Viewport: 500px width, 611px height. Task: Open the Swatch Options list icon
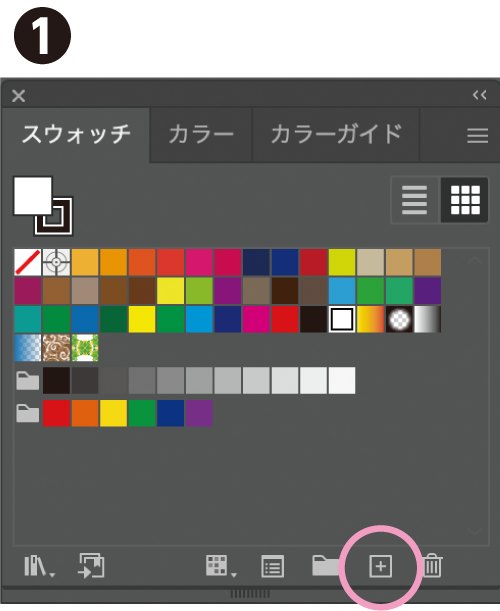click(x=272, y=566)
